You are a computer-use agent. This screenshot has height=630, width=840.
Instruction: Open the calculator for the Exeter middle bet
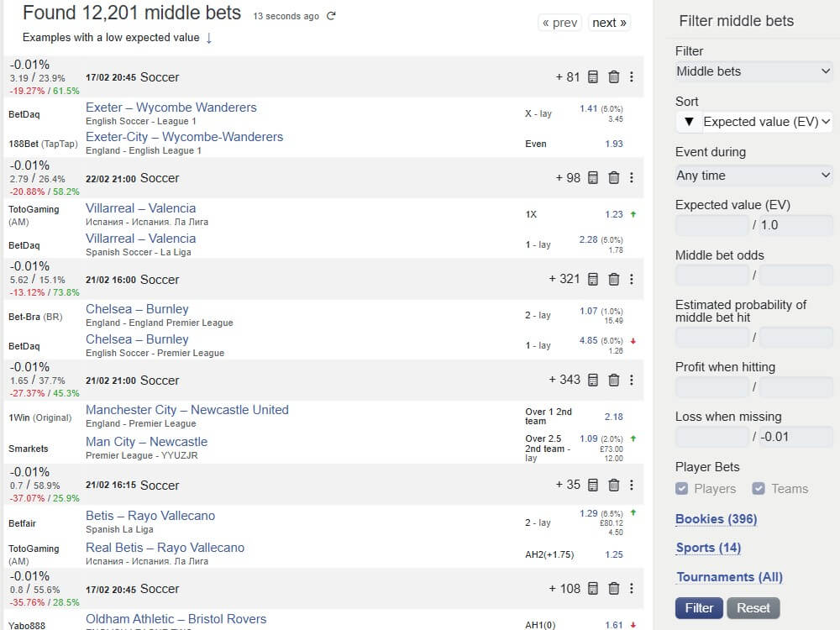point(592,76)
